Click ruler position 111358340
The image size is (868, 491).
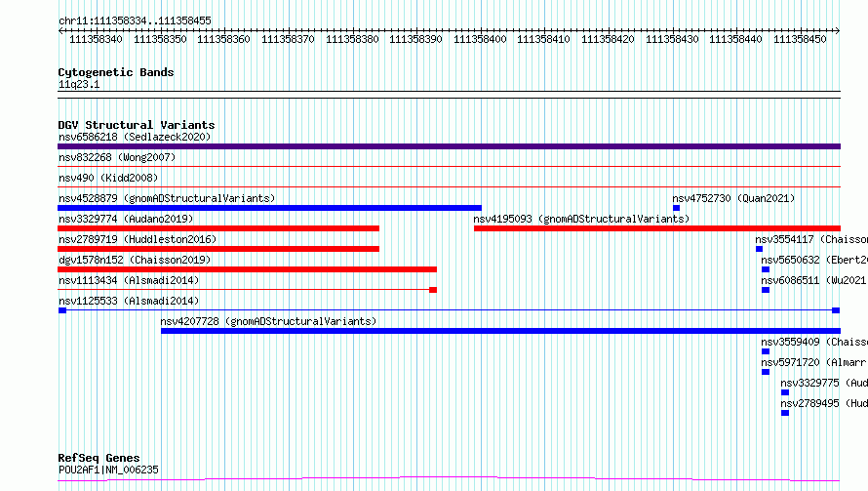pos(96,39)
